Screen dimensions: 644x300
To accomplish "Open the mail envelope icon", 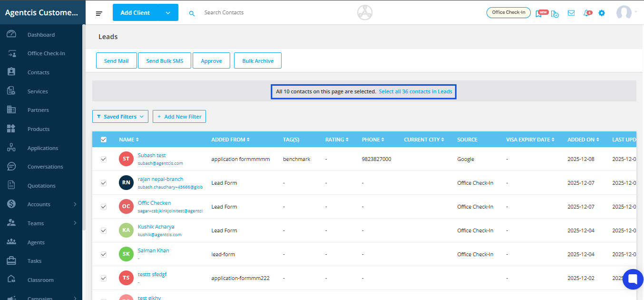I will click(571, 13).
